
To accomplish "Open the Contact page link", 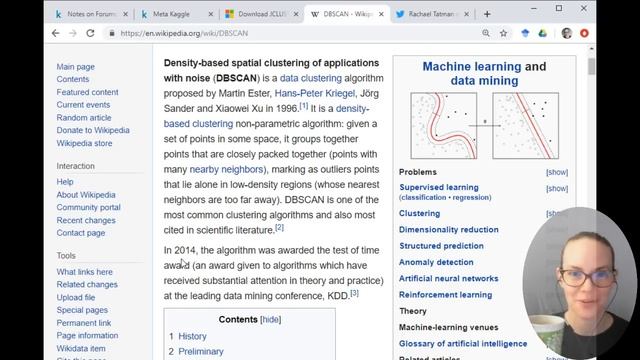I will (81, 233).
